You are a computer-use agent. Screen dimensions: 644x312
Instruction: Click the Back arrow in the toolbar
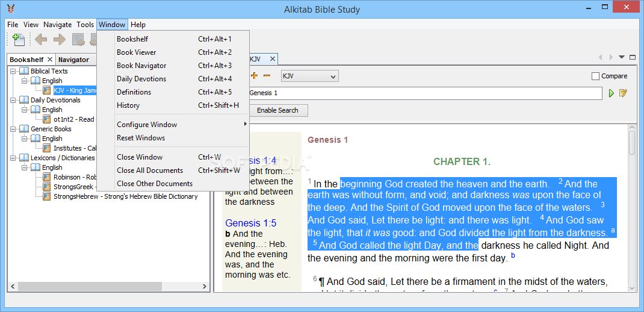coord(41,40)
